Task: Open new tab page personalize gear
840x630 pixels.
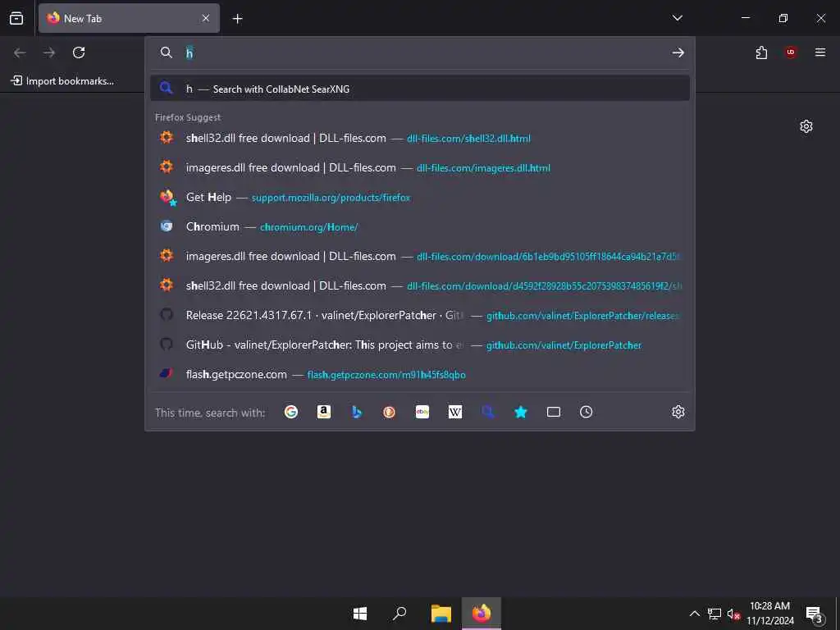Action: pos(806,126)
